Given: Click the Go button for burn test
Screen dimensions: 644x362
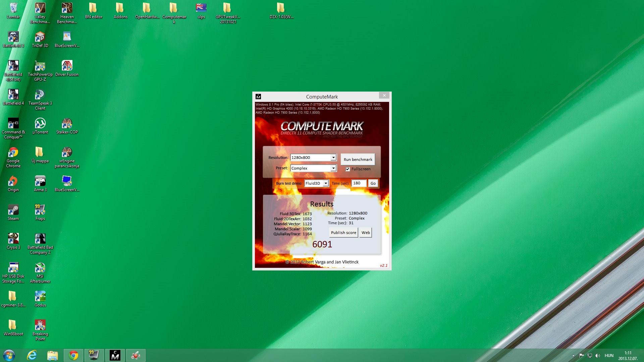Looking at the screenshot, I should 373,183.
